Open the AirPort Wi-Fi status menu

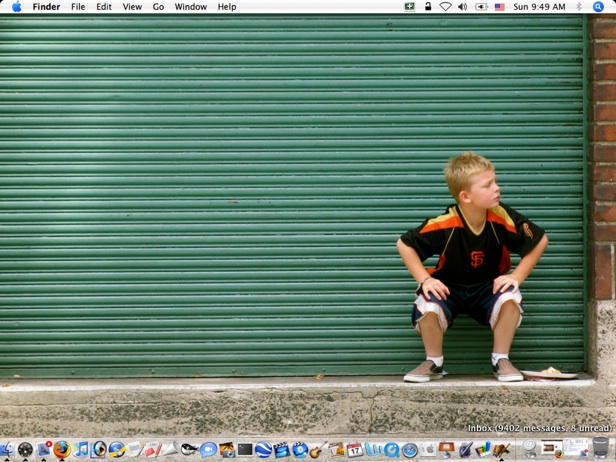point(445,7)
